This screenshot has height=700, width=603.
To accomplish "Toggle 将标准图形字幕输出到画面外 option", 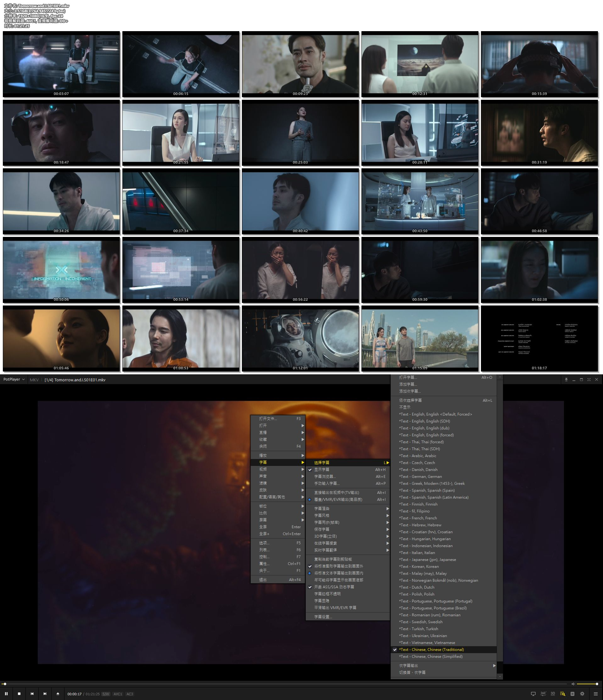I will [348, 566].
